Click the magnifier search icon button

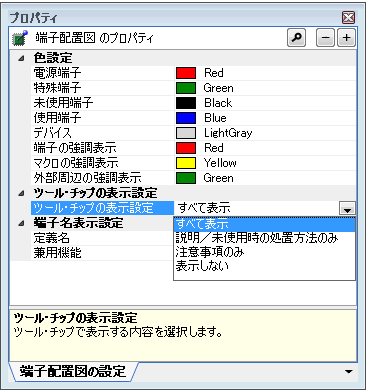[x=296, y=38]
